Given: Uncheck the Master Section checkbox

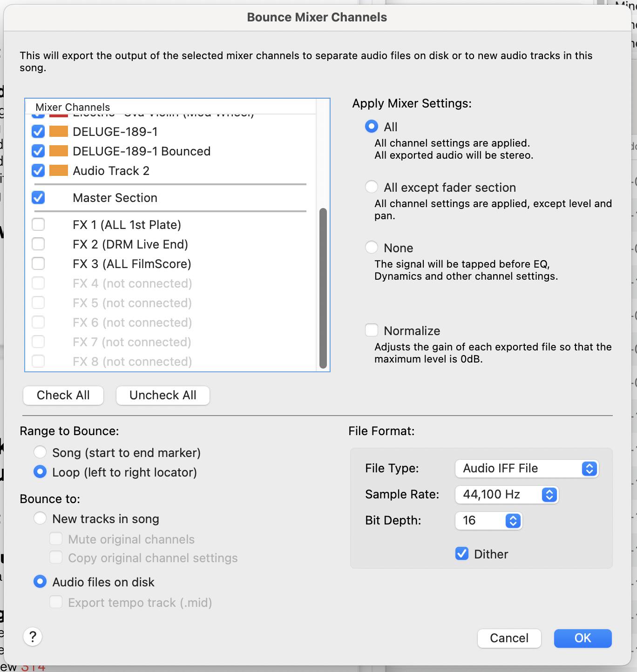Looking at the screenshot, I should tap(38, 198).
